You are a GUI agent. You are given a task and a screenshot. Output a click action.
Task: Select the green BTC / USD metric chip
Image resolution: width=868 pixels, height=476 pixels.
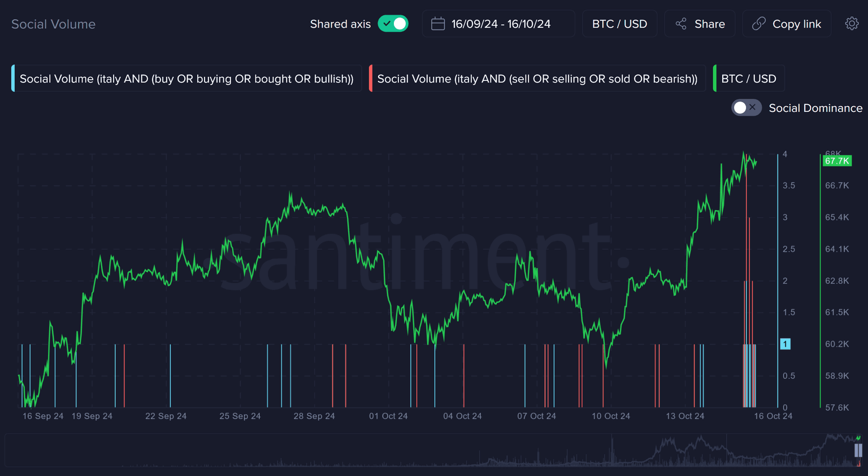click(x=749, y=78)
